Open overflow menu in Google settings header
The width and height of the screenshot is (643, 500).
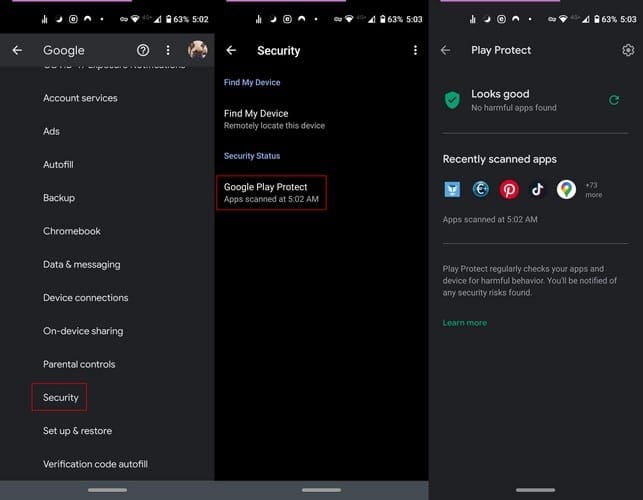coord(168,50)
